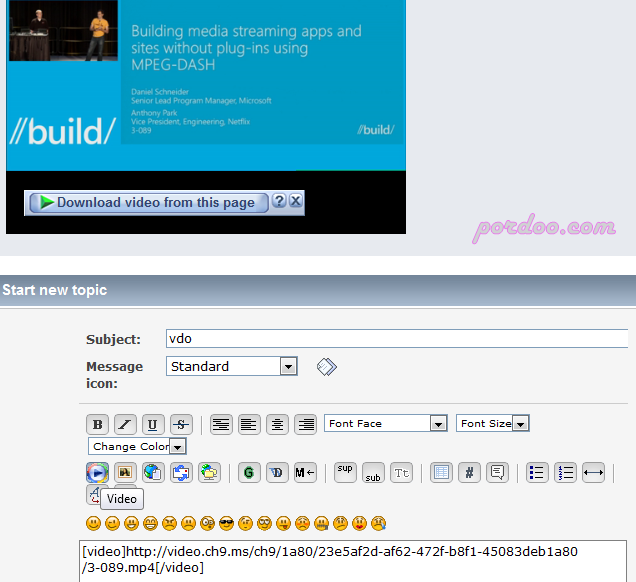Open the Font Size dropdown

[493, 423]
